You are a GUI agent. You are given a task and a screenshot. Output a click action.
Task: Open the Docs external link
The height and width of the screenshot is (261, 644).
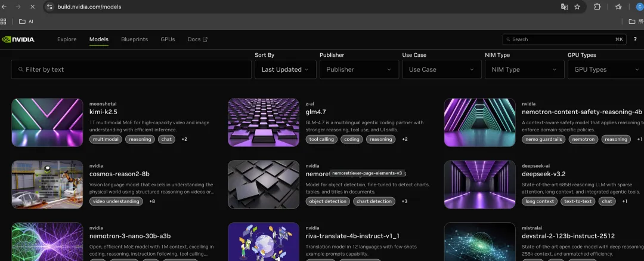(x=197, y=39)
